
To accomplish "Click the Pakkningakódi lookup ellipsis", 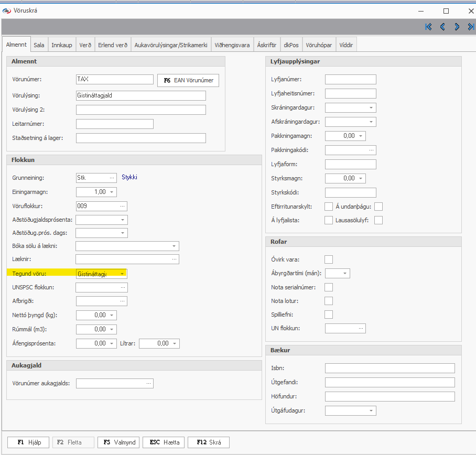I will pyautogui.click(x=371, y=150).
